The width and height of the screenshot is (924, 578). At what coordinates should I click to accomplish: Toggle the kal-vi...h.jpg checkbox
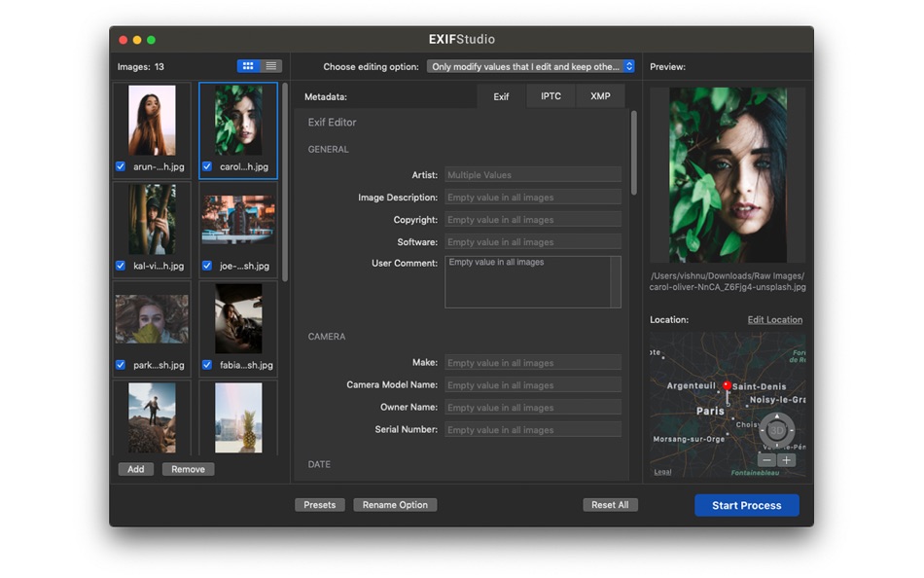click(x=121, y=266)
